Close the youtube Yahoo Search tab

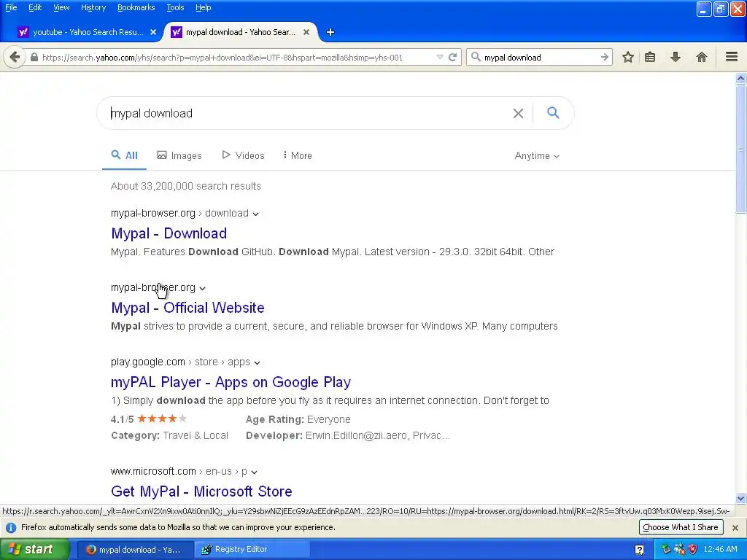click(153, 32)
